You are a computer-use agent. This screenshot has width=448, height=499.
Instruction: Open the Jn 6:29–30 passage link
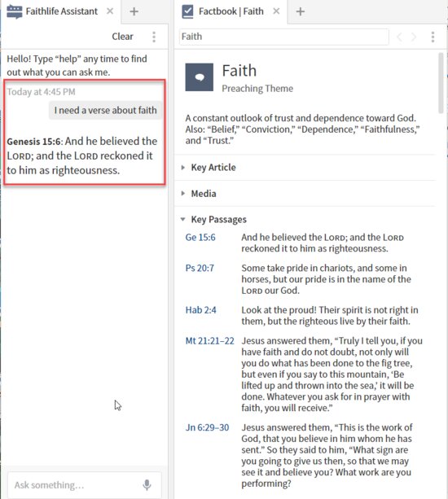click(x=207, y=427)
